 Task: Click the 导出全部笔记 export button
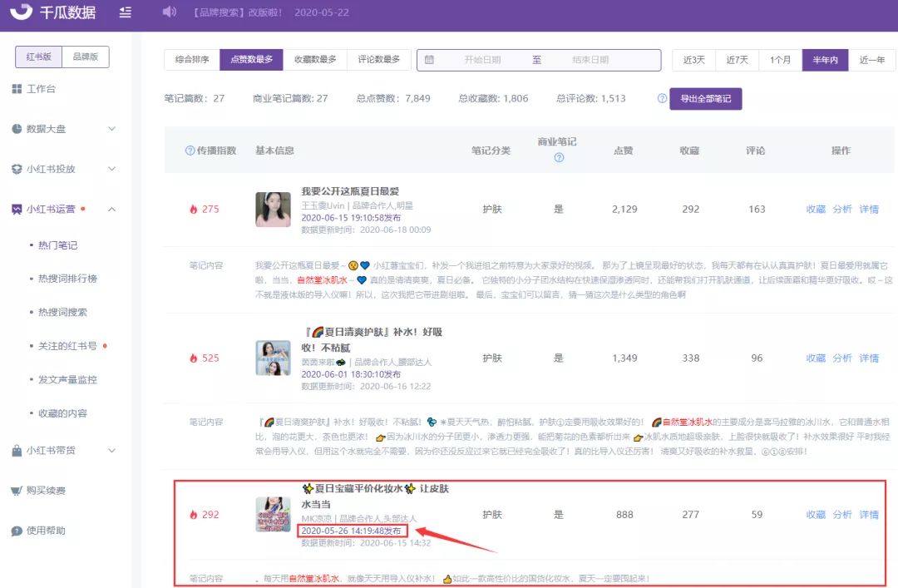704,98
